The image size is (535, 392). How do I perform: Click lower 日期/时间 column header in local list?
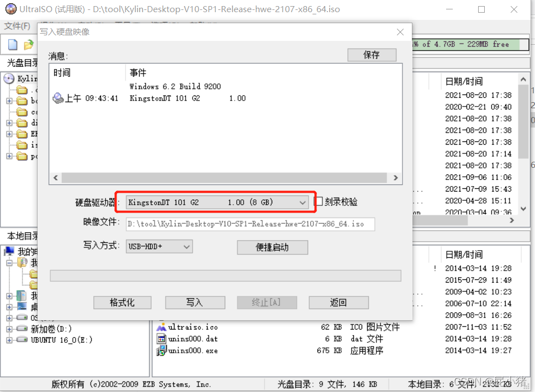tap(464, 255)
